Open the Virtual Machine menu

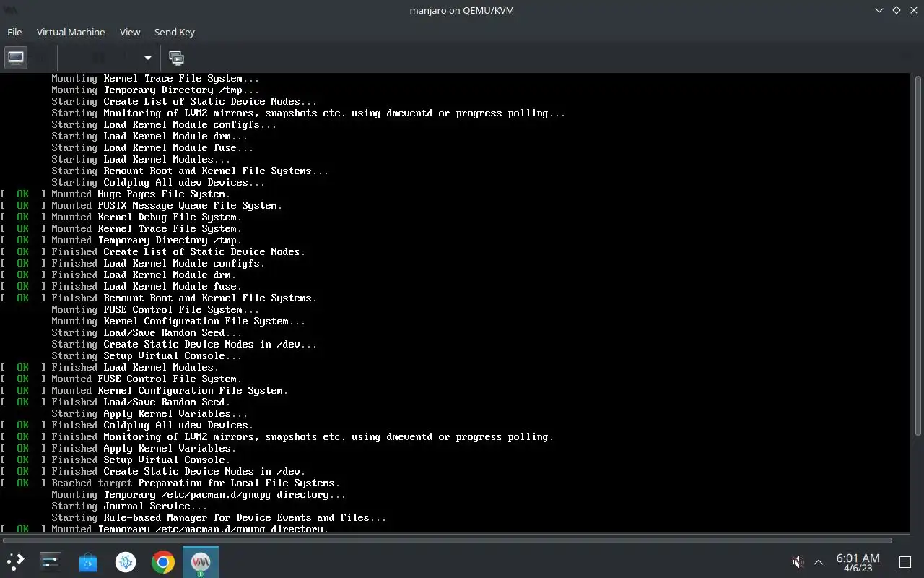[71, 32]
